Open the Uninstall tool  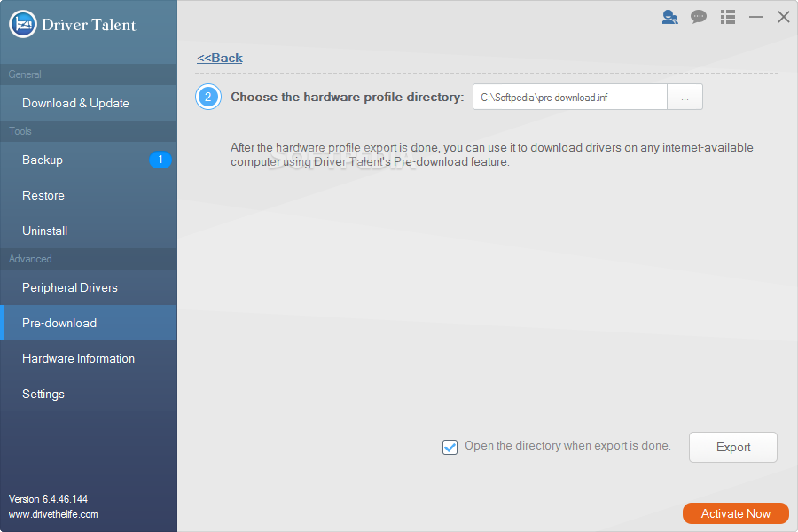(88, 231)
